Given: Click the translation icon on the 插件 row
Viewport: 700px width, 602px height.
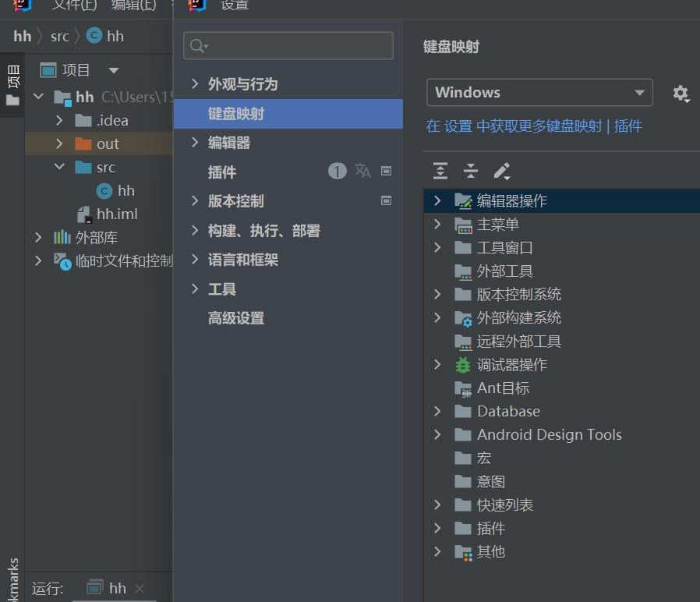Looking at the screenshot, I should click(x=362, y=171).
